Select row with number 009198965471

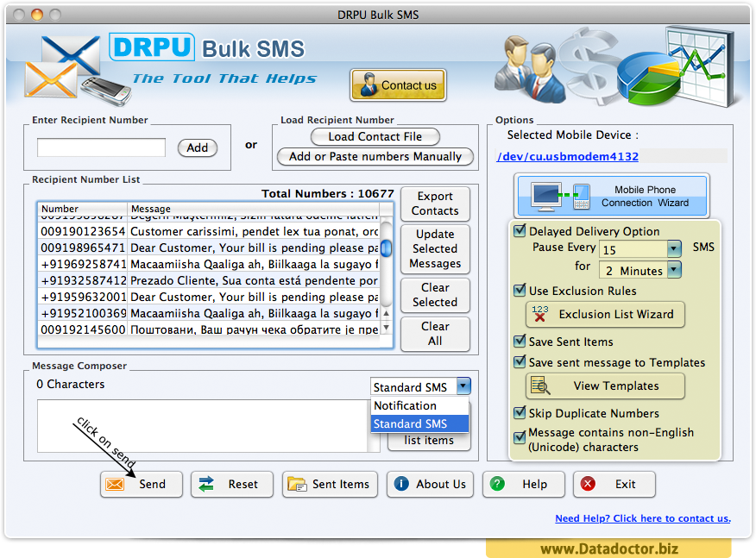pos(209,248)
